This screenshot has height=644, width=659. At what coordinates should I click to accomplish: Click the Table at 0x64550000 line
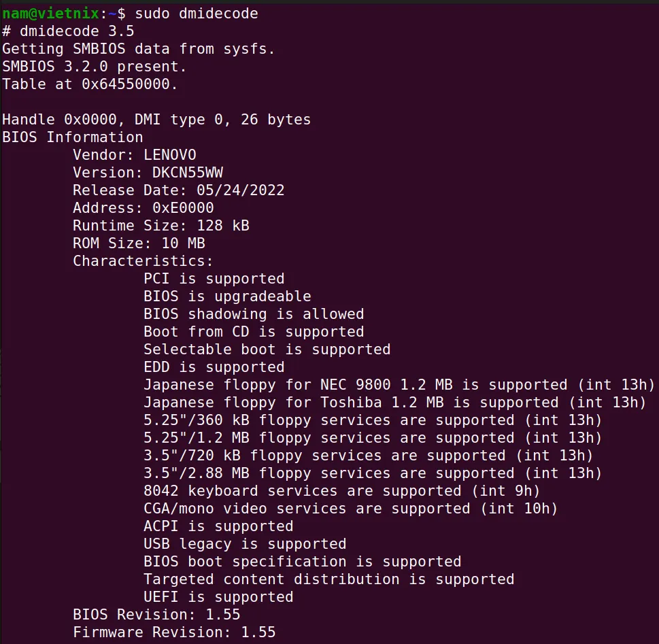pyautogui.click(x=90, y=84)
